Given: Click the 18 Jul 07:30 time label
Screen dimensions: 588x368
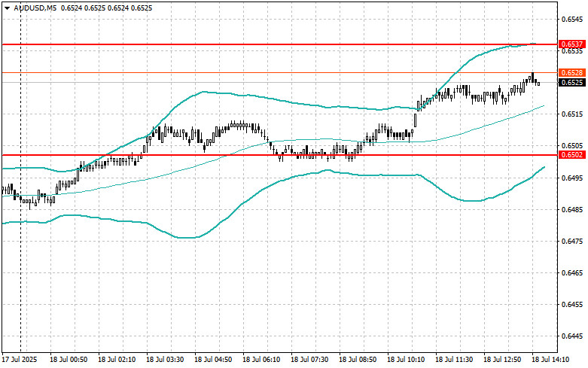Looking at the screenshot, I should coord(309,360).
